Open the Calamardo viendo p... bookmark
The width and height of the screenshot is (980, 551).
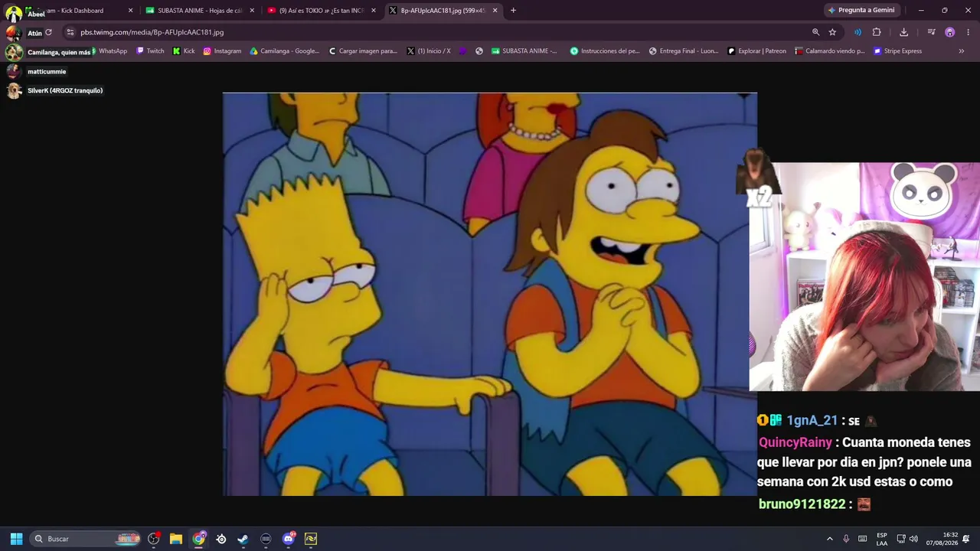(830, 51)
